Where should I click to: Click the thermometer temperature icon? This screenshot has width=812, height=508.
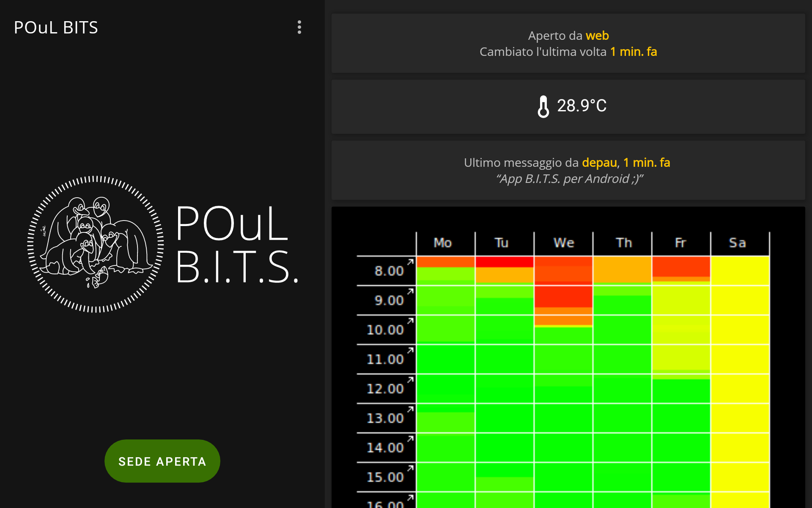(543, 106)
